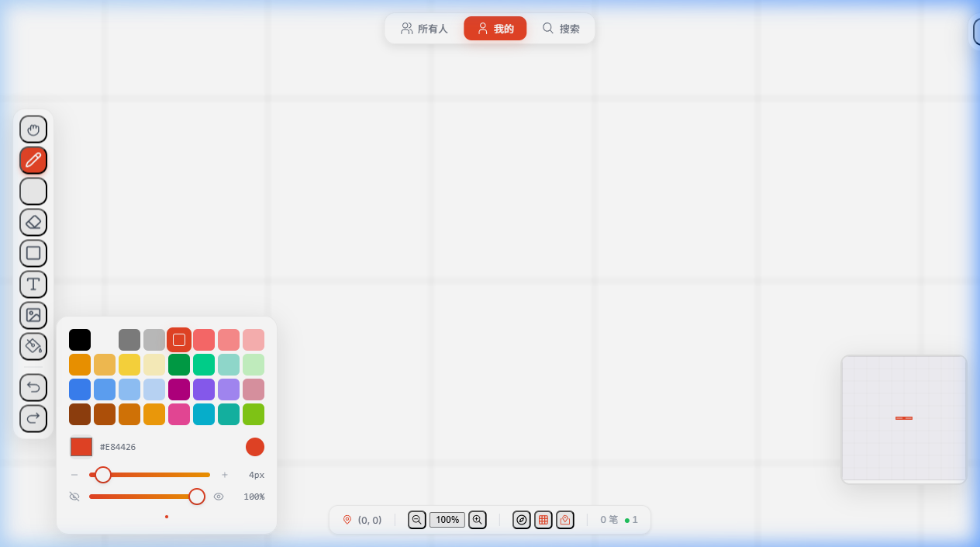Pick the yellow color swatch
Viewport: 980px width, 547px height.
pyautogui.click(x=129, y=365)
